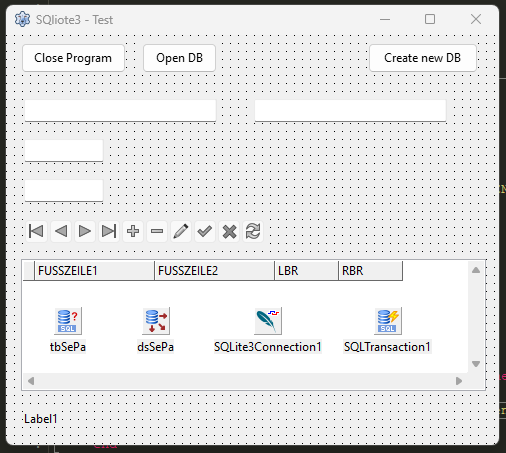Click the application icon in title bar
The width and height of the screenshot is (506, 453).
pos(22,19)
